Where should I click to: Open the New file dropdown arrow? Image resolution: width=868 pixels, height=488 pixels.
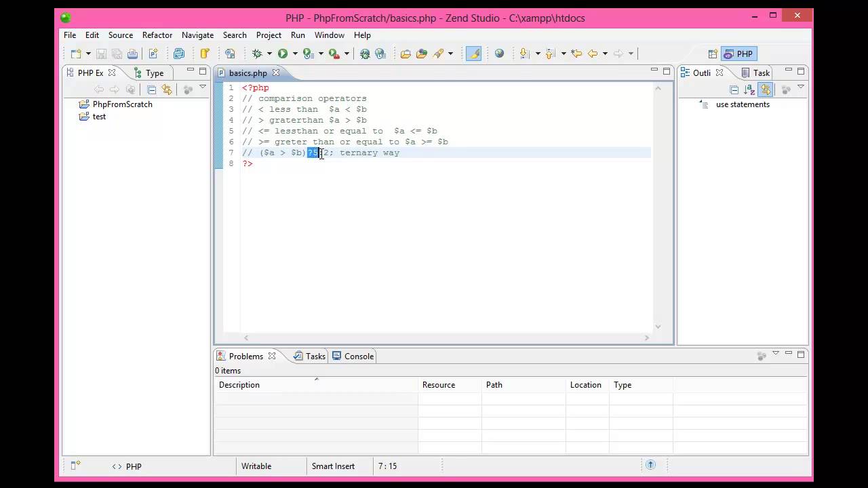[88, 54]
